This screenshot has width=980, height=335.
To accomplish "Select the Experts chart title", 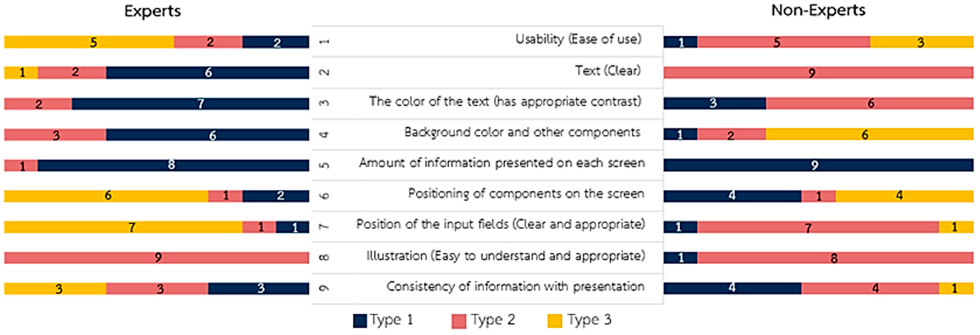I will click(152, 11).
